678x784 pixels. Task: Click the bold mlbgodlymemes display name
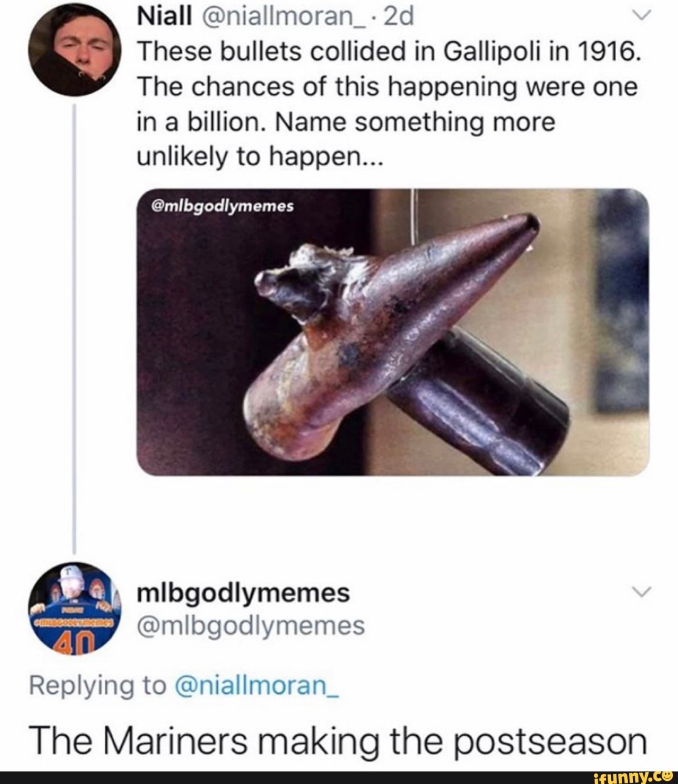coord(244,593)
